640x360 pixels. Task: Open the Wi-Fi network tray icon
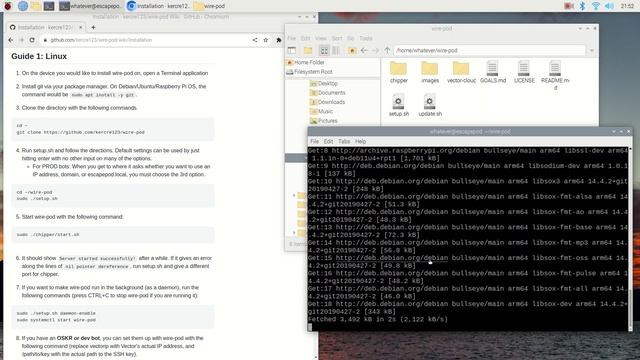pos(596,6)
